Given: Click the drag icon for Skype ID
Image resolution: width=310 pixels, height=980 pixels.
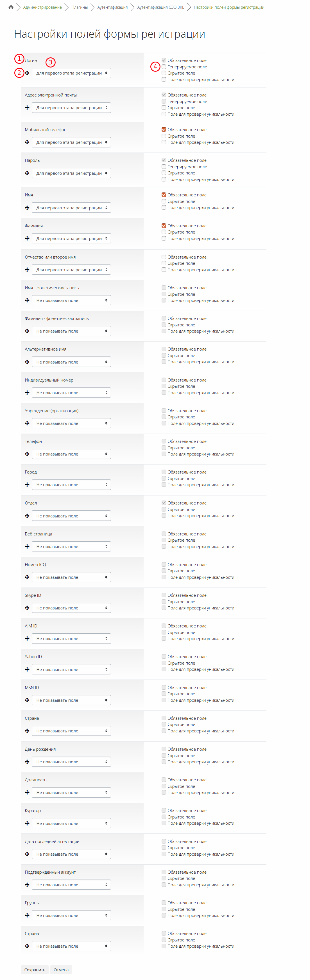Looking at the screenshot, I should point(27,608).
